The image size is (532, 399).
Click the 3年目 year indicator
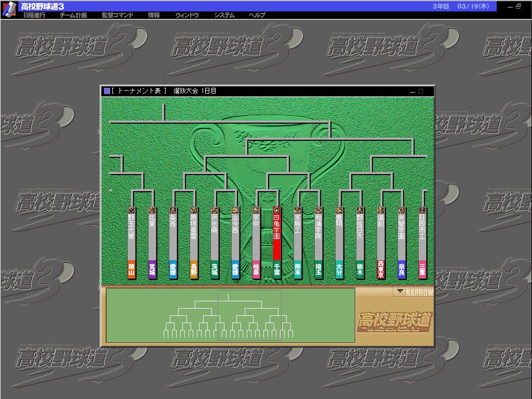[x=441, y=6]
